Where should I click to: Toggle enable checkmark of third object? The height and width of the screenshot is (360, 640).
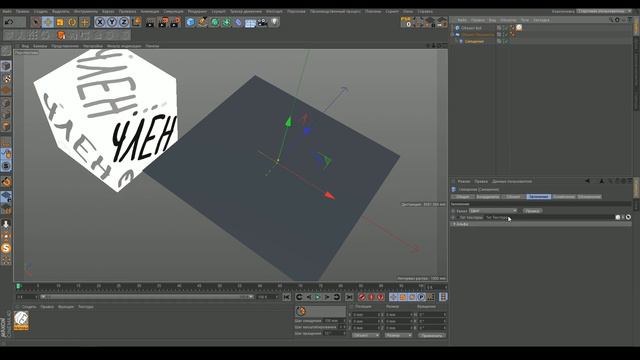coord(506,41)
